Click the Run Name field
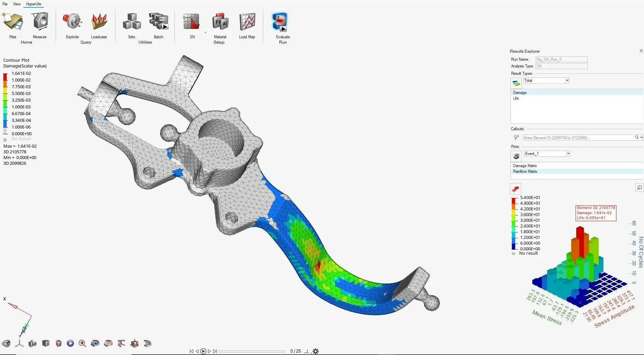This screenshot has height=355, width=644. [x=561, y=59]
